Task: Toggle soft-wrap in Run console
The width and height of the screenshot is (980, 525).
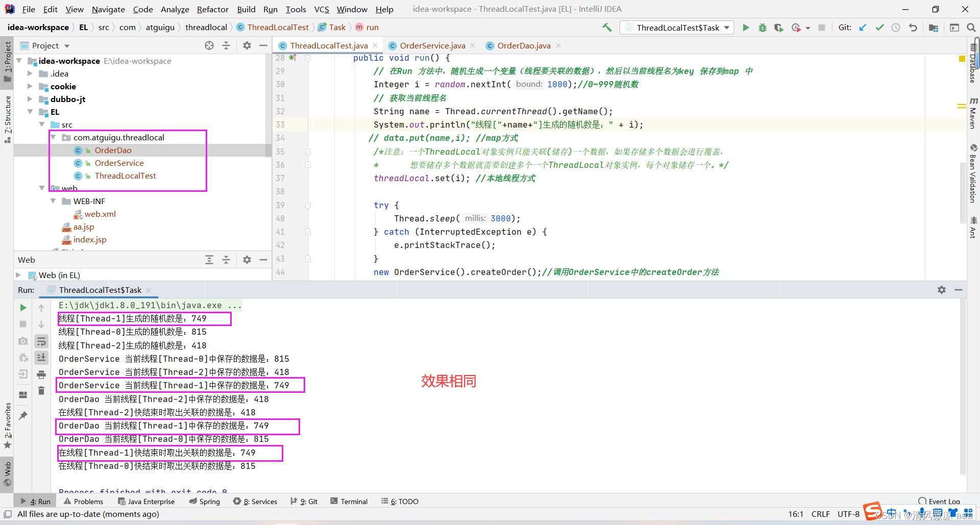Action: [x=41, y=341]
